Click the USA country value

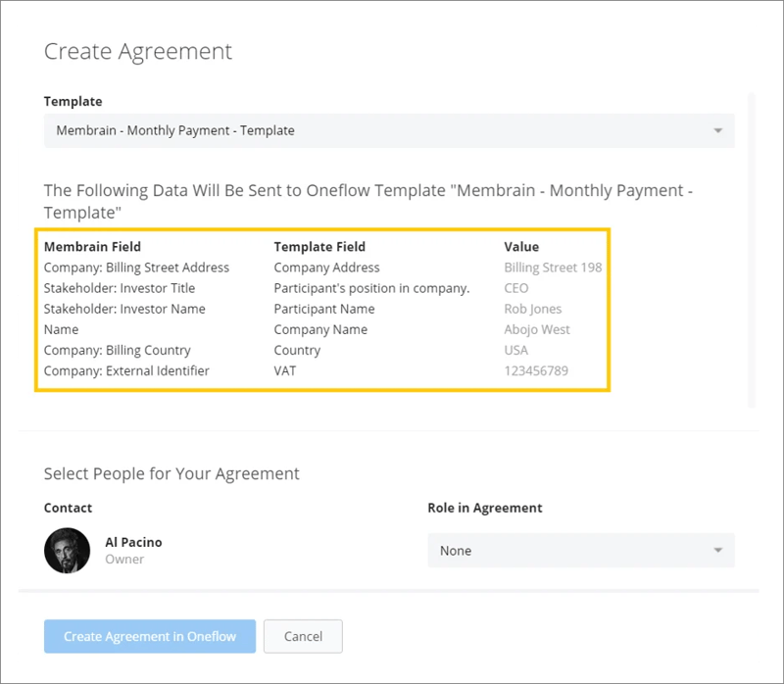[516, 350]
